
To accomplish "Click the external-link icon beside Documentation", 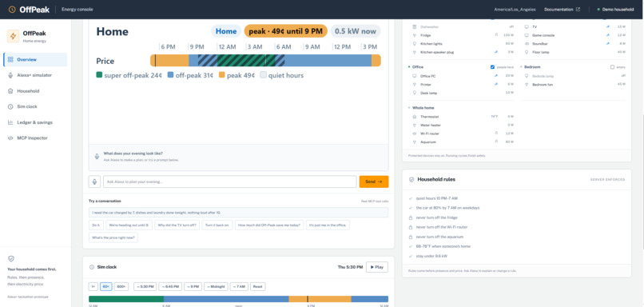I will point(578,10).
